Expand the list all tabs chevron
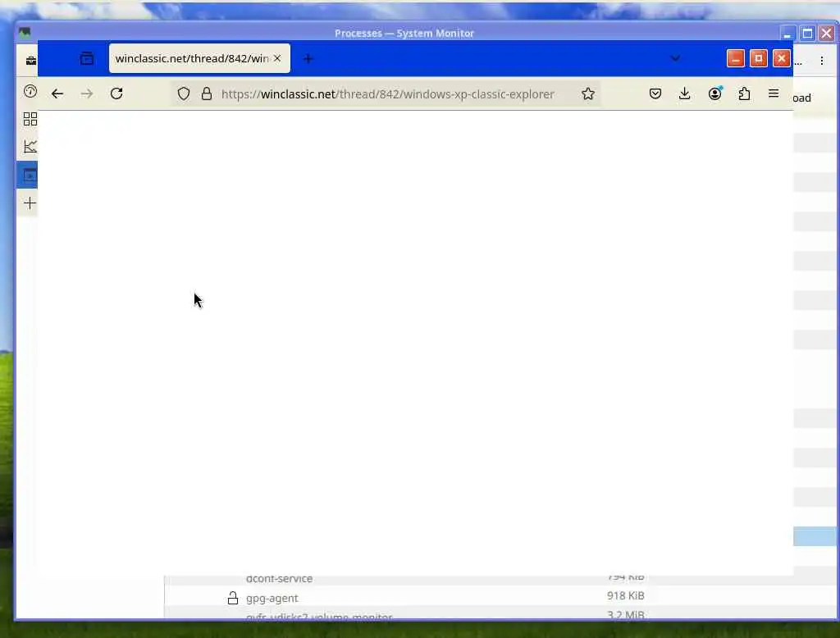The image size is (840, 638). point(675,58)
